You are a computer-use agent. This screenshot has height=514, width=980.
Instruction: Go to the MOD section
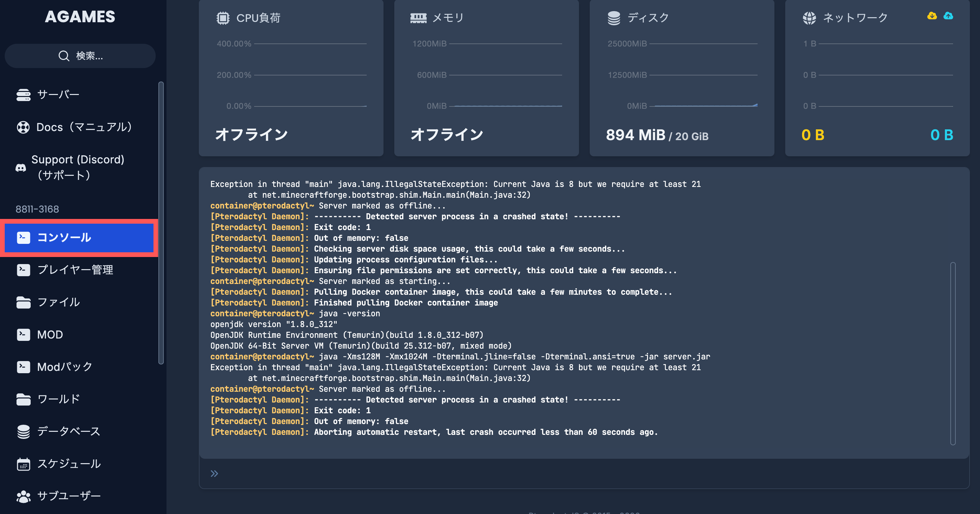(50, 334)
